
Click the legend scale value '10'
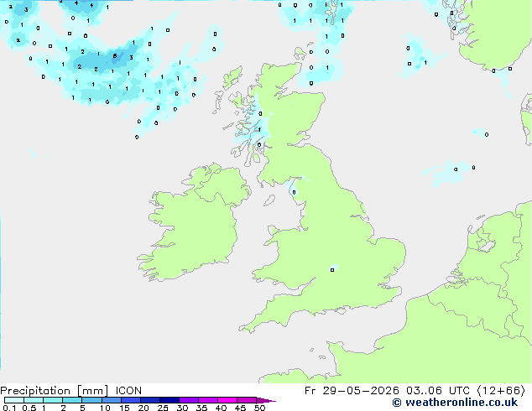pyautogui.click(x=105, y=408)
